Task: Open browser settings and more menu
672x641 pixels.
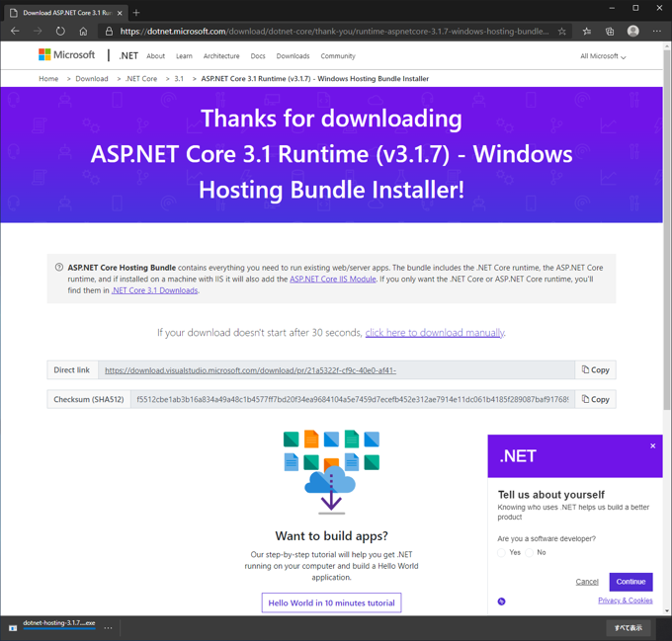Action: pos(656,32)
